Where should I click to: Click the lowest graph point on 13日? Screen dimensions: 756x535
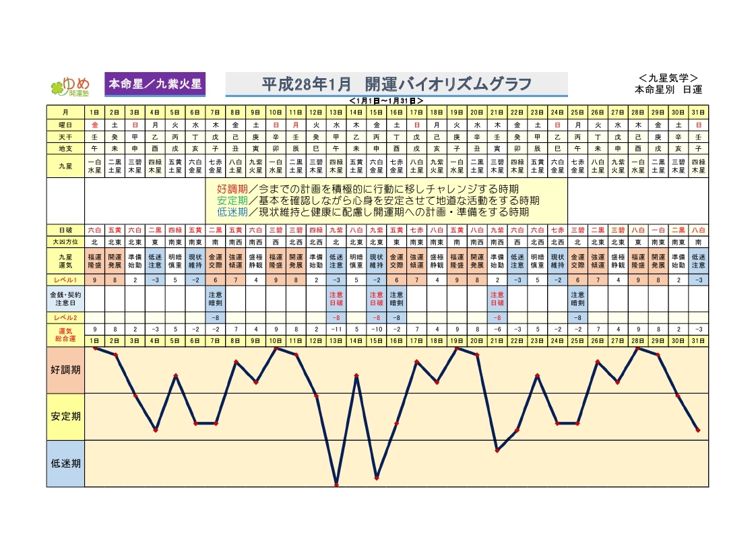(x=336, y=484)
